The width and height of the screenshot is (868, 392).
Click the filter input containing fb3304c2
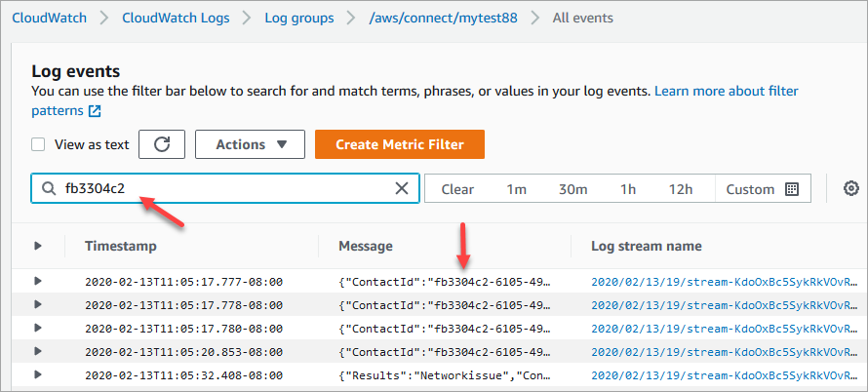[x=224, y=189]
